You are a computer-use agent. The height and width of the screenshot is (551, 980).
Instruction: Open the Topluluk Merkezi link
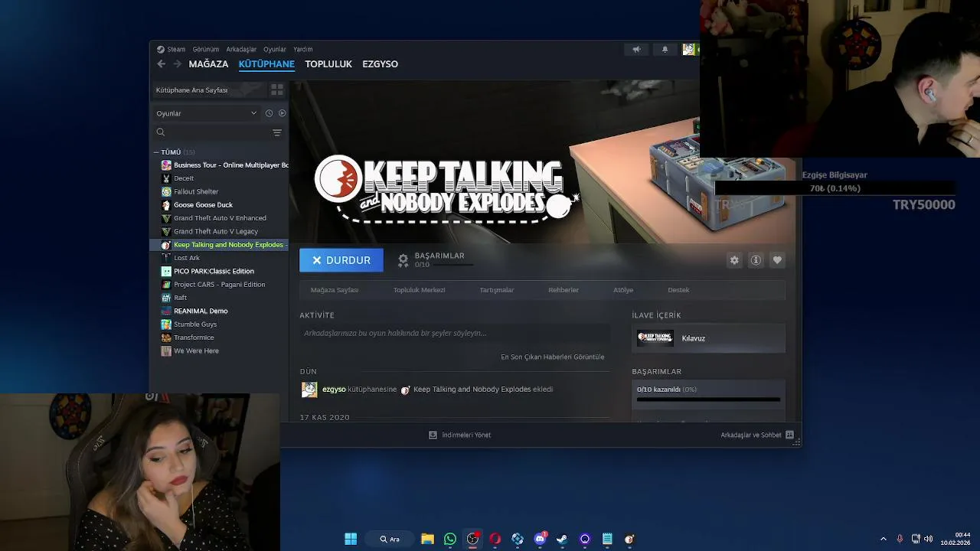[x=419, y=290]
